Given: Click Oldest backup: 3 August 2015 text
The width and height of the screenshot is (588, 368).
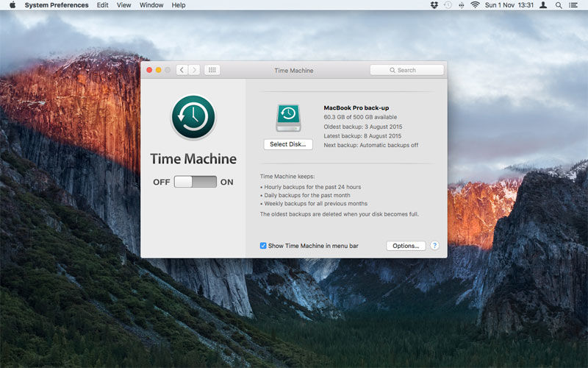Looking at the screenshot, I should tap(363, 127).
